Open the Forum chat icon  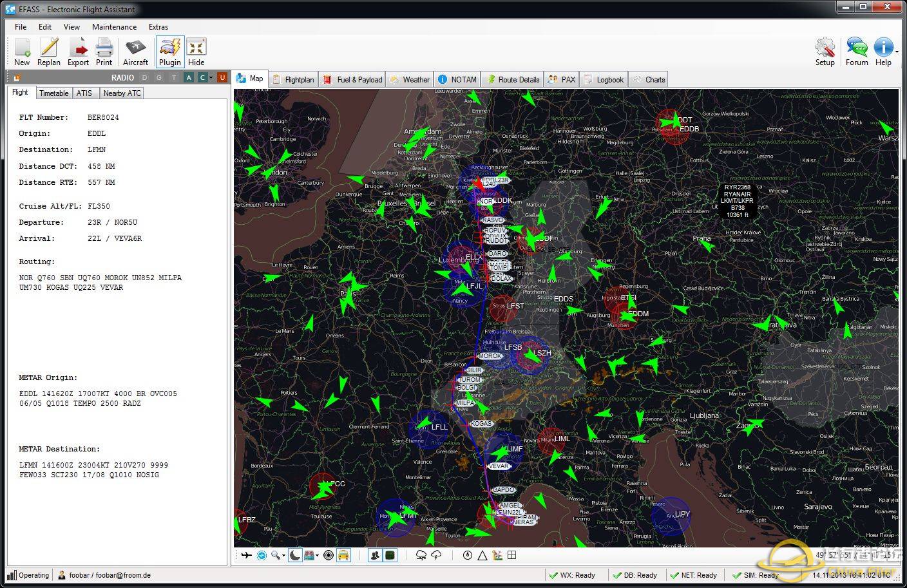coord(857,52)
